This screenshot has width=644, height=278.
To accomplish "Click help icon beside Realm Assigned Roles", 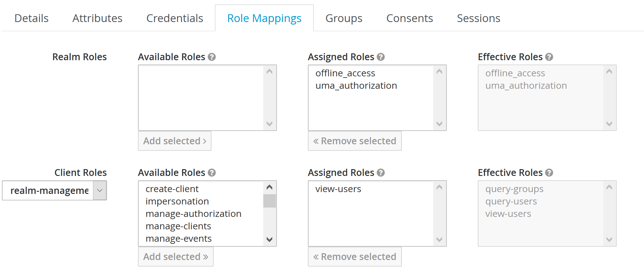I will pyautogui.click(x=381, y=57).
